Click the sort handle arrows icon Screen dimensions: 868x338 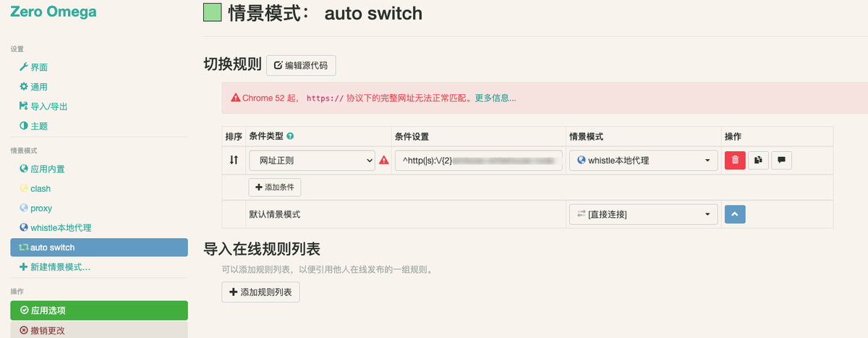[234, 160]
